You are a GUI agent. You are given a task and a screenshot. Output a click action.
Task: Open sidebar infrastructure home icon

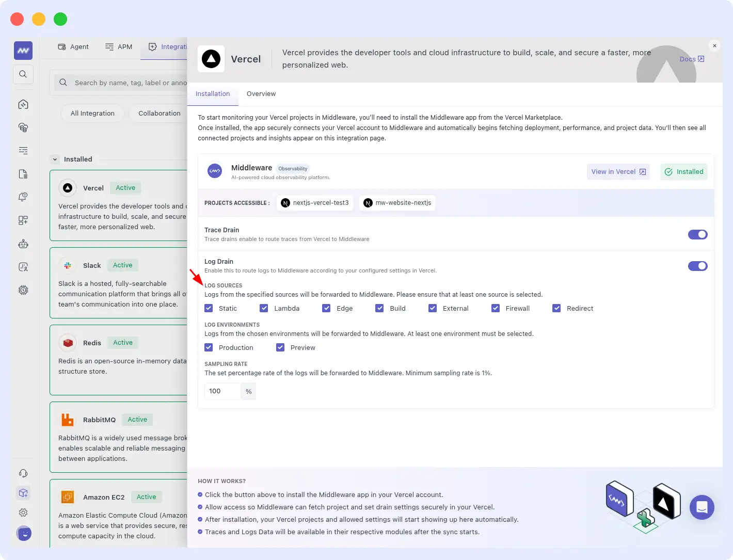click(23, 104)
